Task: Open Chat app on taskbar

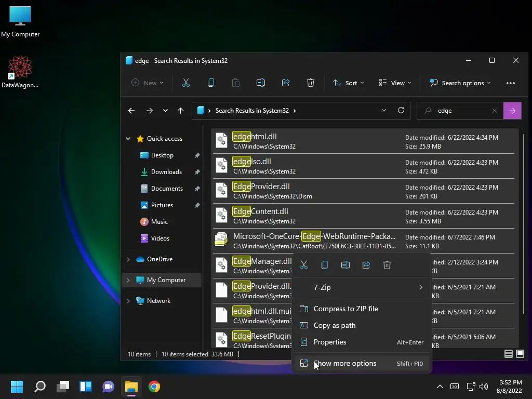Action: (108, 387)
